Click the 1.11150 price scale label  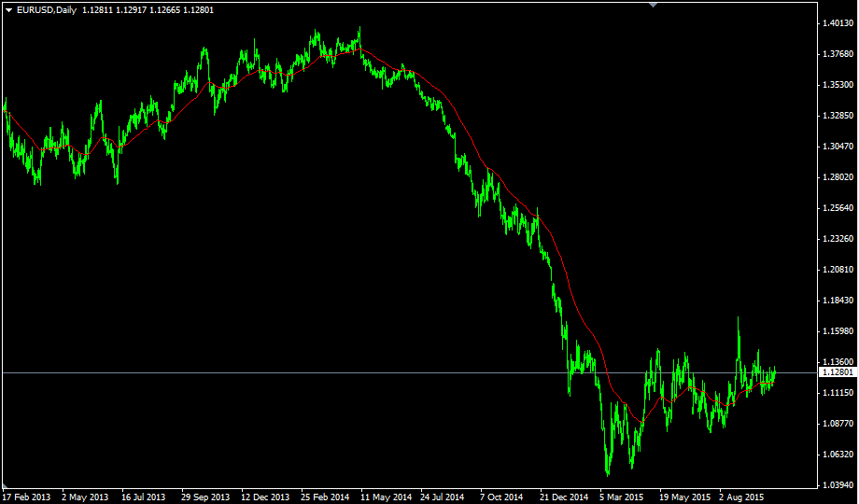[x=838, y=393]
